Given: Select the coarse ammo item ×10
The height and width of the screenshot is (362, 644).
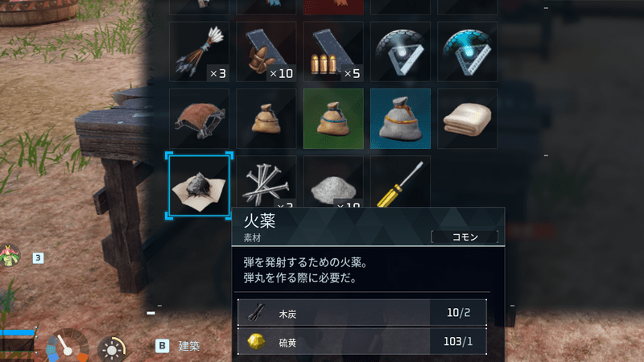Looking at the screenshot, I should pos(266,51).
